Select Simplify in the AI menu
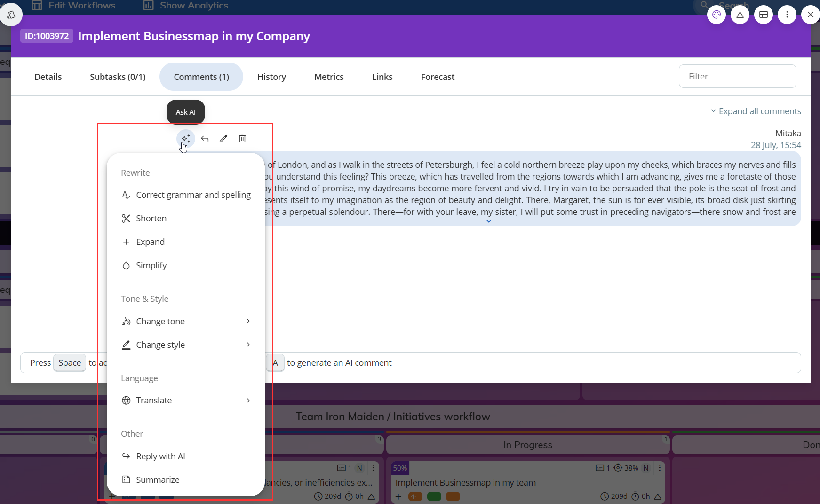Viewport: 820px width, 504px height. (186, 265)
